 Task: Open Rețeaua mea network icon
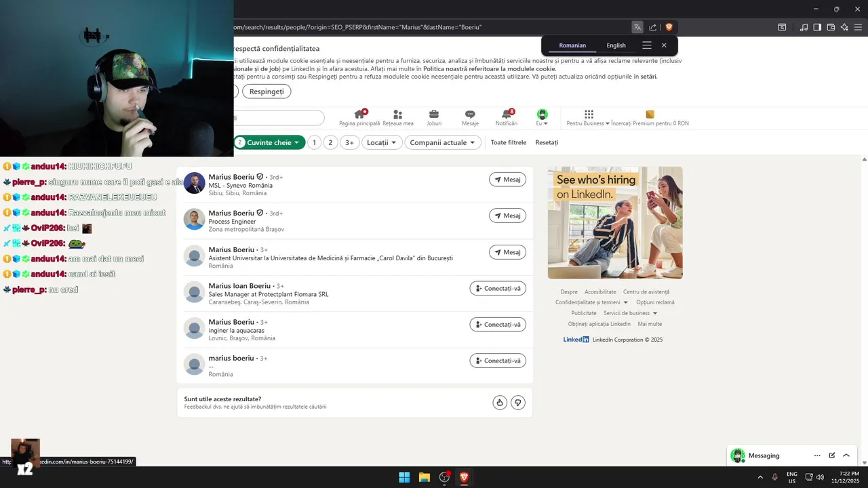pos(397,117)
